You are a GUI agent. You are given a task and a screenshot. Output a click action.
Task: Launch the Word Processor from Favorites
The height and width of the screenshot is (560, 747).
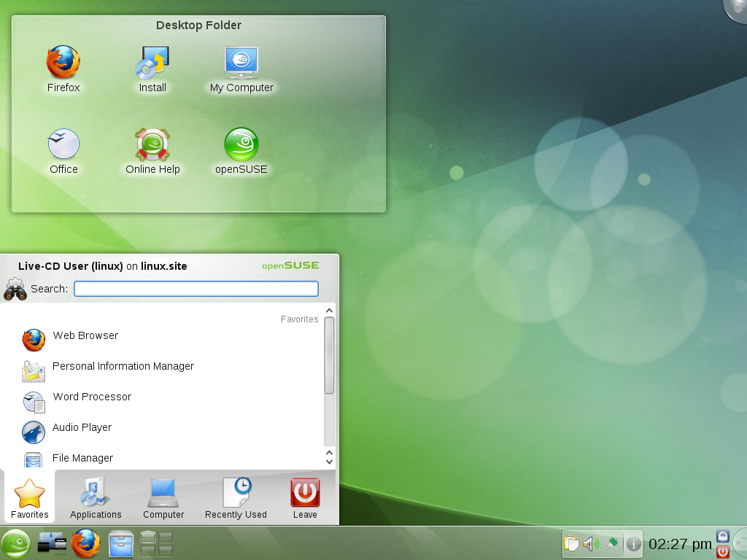coord(91,397)
